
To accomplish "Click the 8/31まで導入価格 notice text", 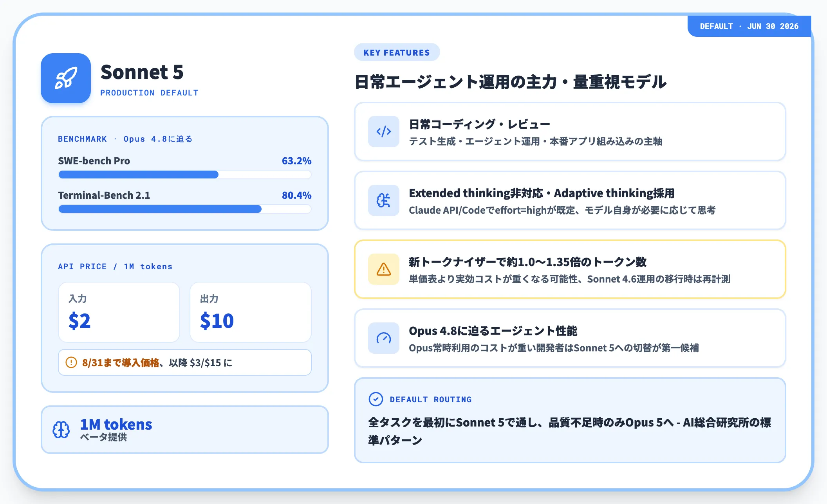I will tap(121, 363).
